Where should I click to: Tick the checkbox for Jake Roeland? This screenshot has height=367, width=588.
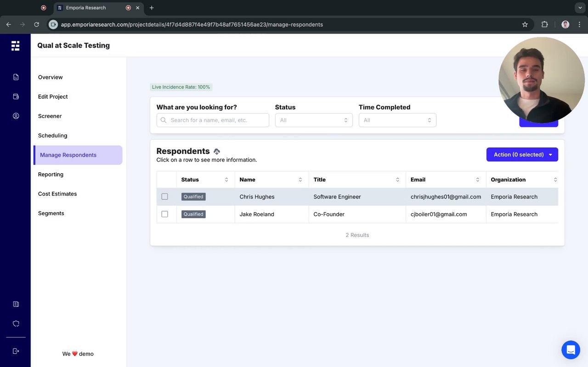(165, 214)
